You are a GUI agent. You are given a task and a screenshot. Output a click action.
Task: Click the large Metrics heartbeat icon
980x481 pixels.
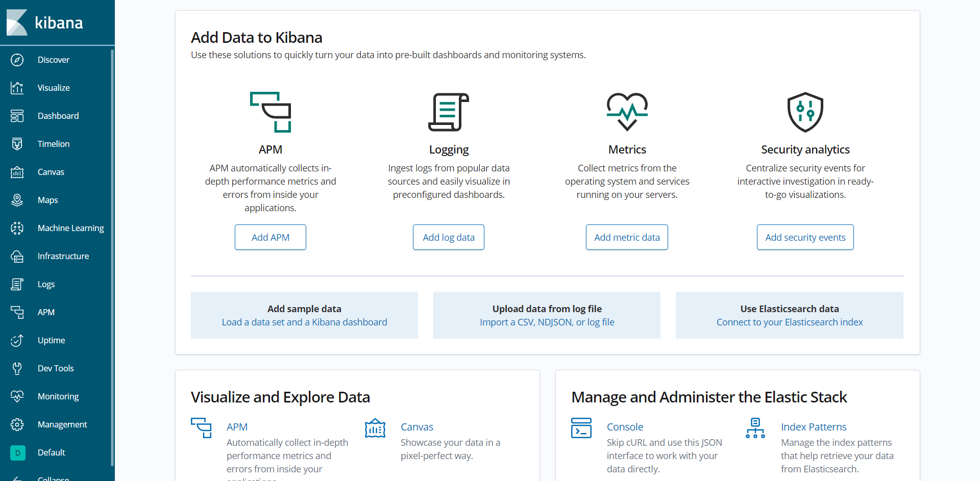pos(627,112)
